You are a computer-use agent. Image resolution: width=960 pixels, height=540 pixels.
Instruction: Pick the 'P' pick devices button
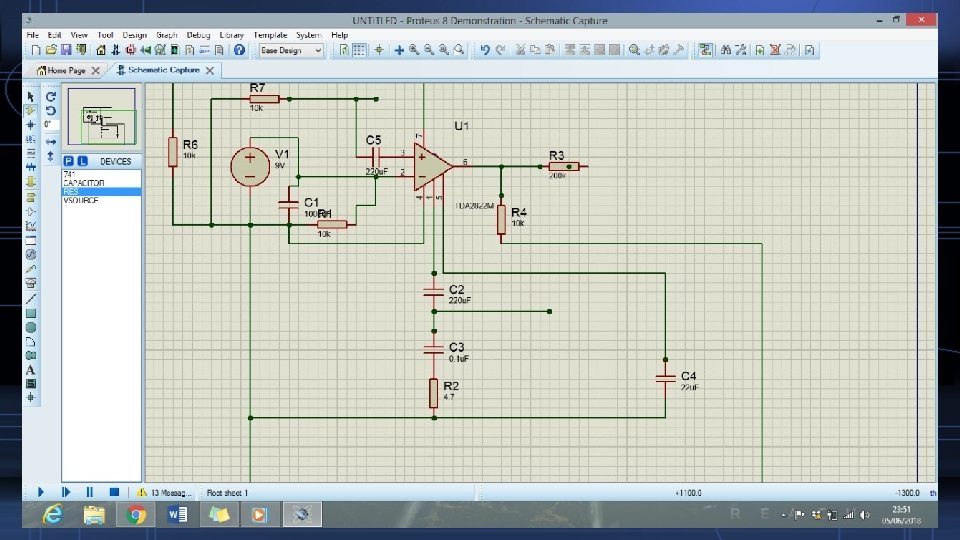pos(69,161)
